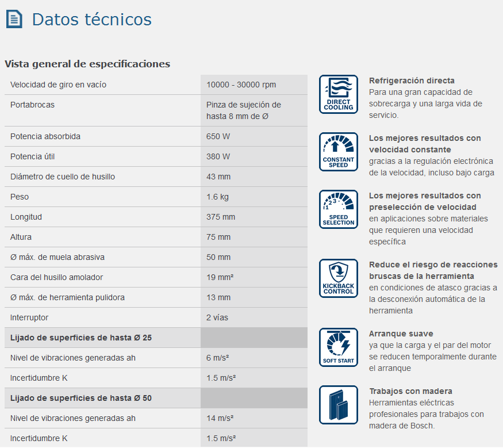Click the Soft Start icon
Image resolution: width=503 pixels, height=448 pixels.
(338, 347)
